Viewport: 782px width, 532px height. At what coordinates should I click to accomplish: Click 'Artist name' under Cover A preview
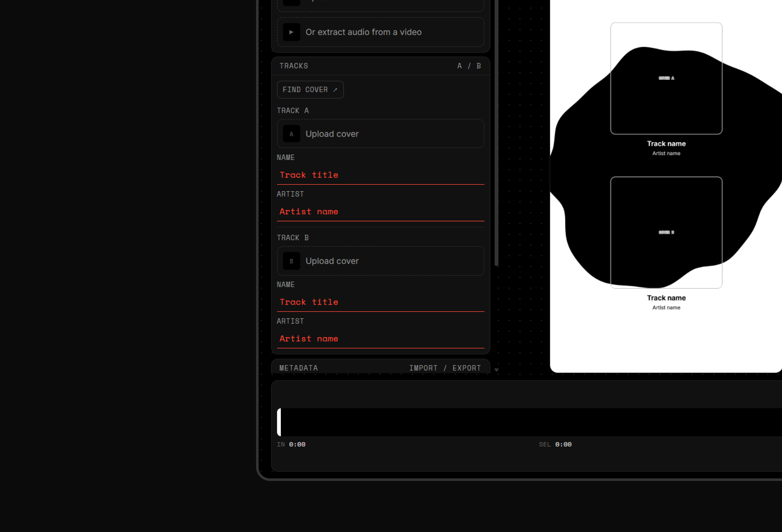click(x=666, y=154)
